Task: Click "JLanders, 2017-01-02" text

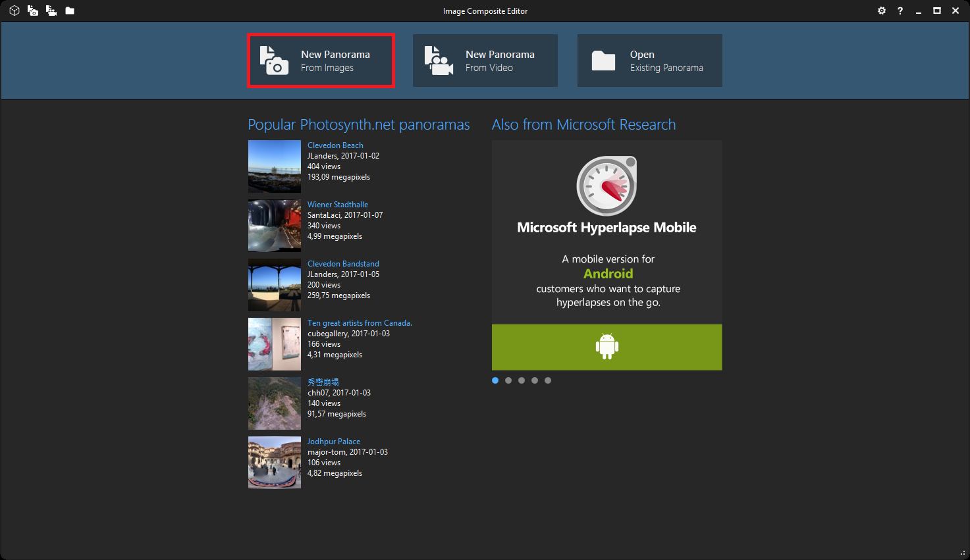Action: click(343, 156)
